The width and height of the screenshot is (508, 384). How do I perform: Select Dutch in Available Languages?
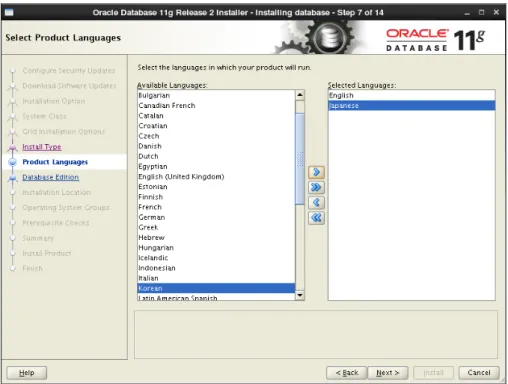(216, 156)
